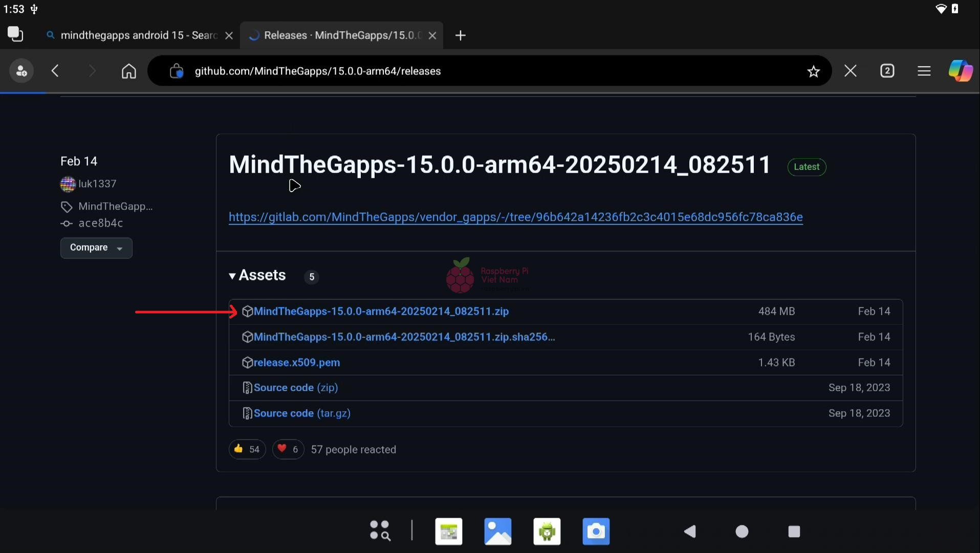Viewport: 980px width, 553px height.
Task: Stop loading the page with X
Action: pyautogui.click(x=851, y=71)
